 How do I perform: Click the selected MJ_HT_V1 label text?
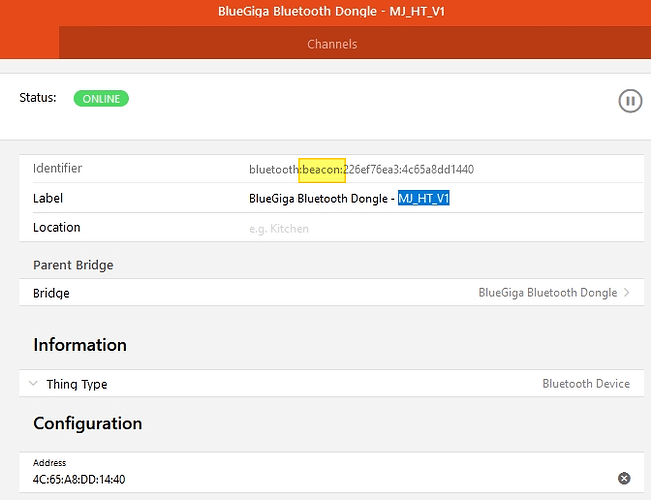point(423,199)
